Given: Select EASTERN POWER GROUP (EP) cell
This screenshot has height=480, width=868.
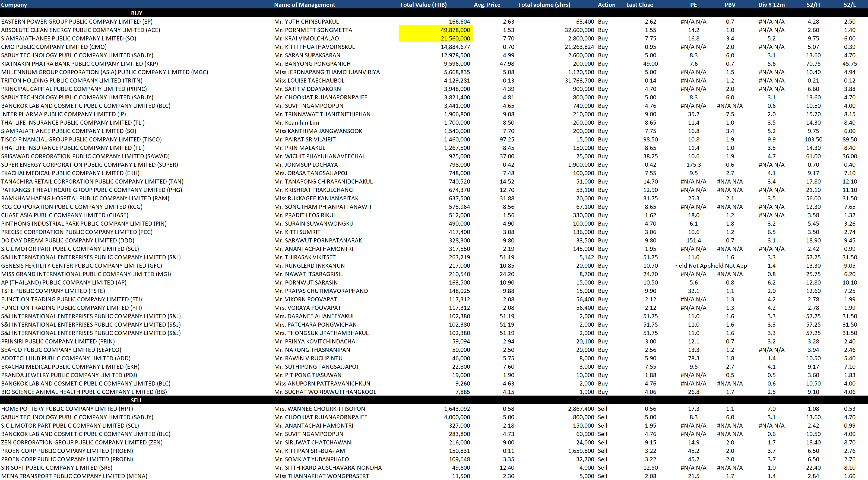Looking at the screenshot, I should point(77,21).
